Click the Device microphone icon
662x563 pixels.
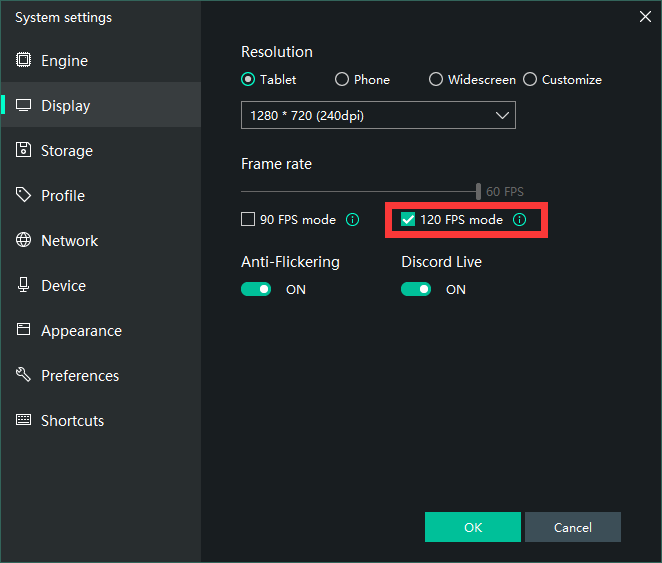point(23,286)
